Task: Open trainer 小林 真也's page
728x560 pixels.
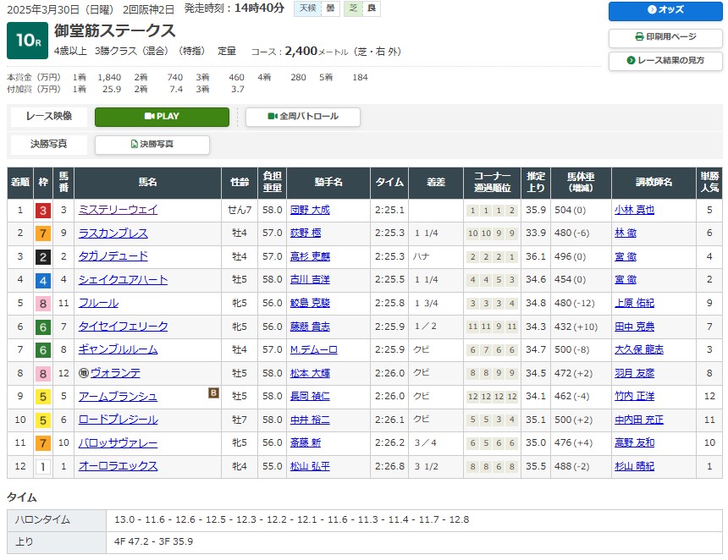Action: click(634, 210)
